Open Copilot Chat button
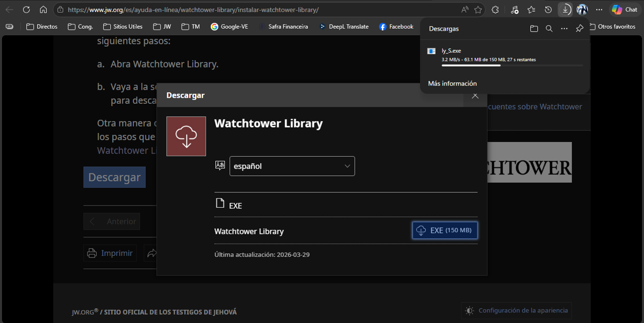The width and height of the screenshot is (644, 323). (x=624, y=10)
